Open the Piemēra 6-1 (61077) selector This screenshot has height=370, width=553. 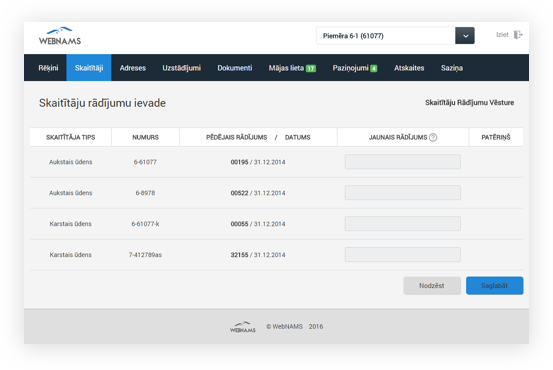[x=386, y=36]
